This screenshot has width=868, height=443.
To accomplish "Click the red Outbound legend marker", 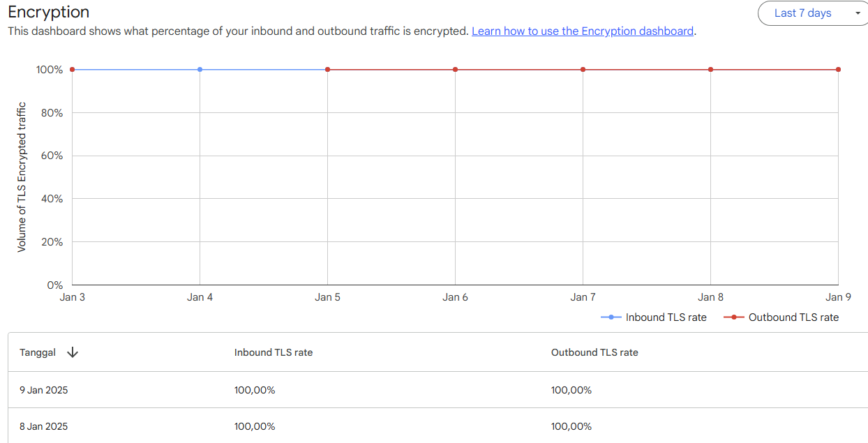I will [734, 317].
